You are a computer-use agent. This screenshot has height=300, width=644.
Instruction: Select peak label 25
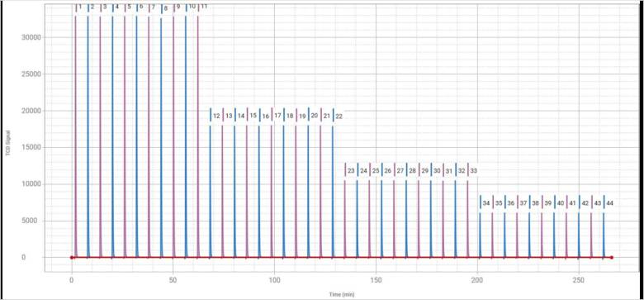pos(376,170)
